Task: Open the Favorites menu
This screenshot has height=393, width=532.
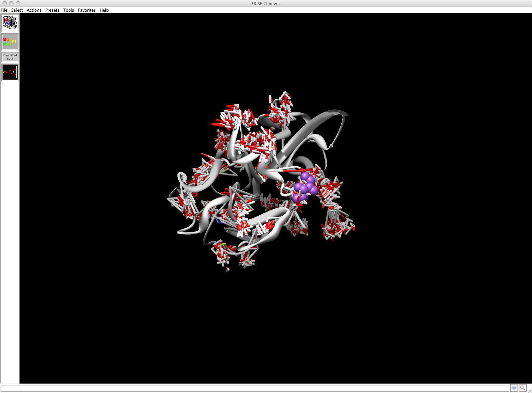Action: (87, 10)
